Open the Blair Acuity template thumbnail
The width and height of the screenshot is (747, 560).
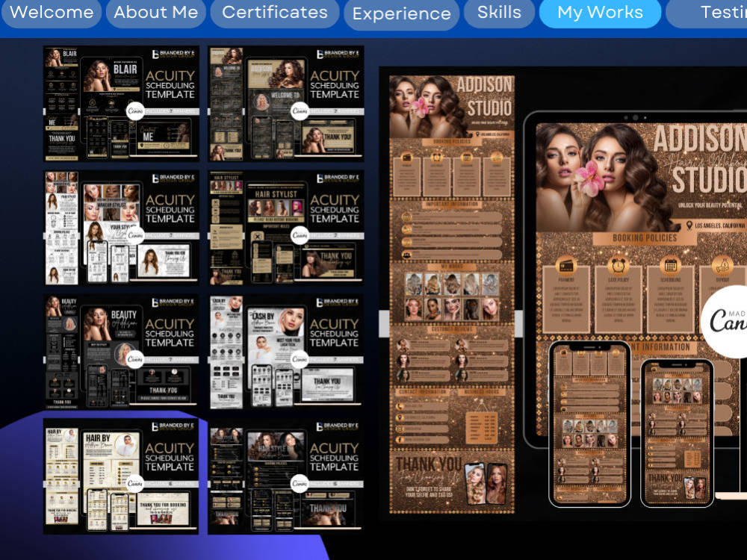click(121, 104)
